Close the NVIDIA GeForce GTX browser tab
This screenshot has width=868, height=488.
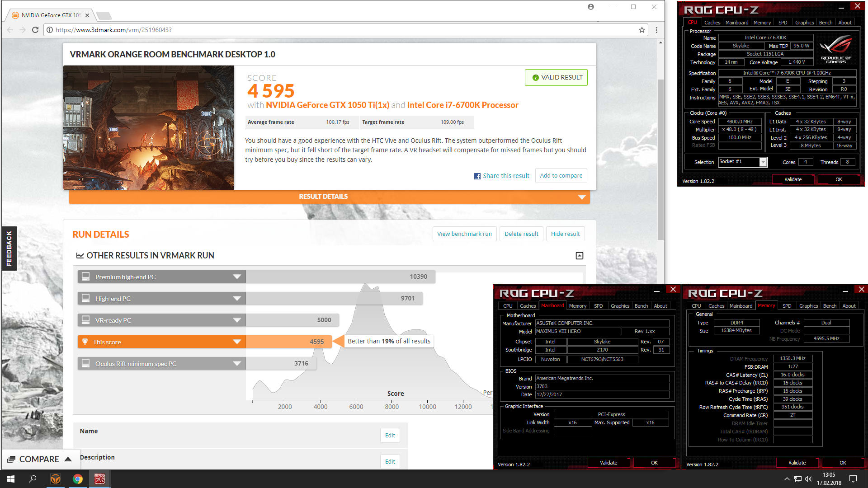pyautogui.click(x=87, y=15)
